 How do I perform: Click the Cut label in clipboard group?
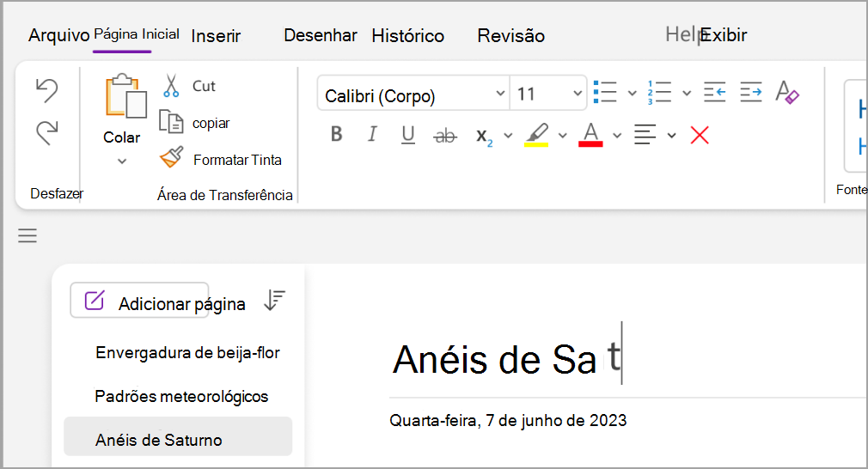[x=204, y=86]
